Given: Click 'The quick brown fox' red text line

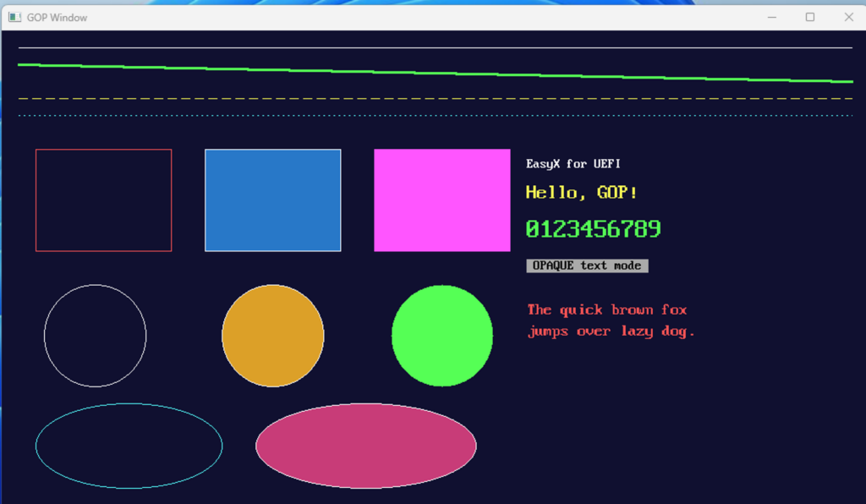Looking at the screenshot, I should [x=607, y=310].
